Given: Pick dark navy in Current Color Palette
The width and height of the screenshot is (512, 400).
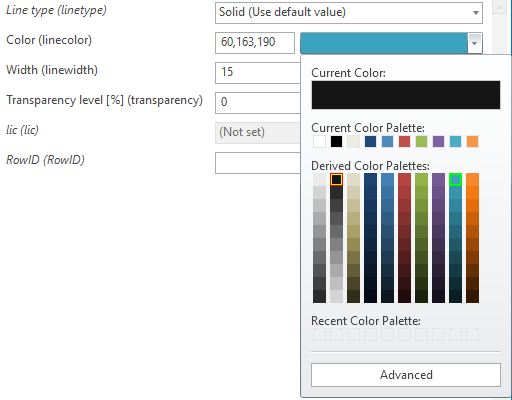Looking at the screenshot, I should click(x=370, y=142).
